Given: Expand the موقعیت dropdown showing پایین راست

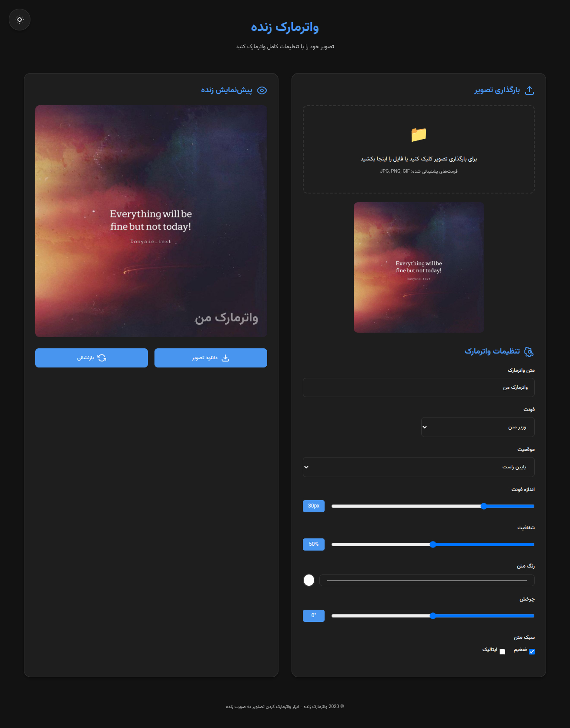Looking at the screenshot, I should 418,467.
